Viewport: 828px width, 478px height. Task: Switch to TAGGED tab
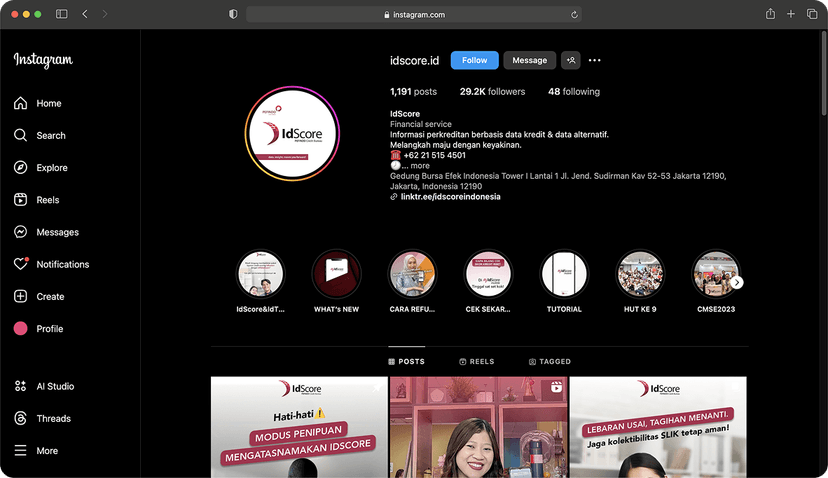550,362
